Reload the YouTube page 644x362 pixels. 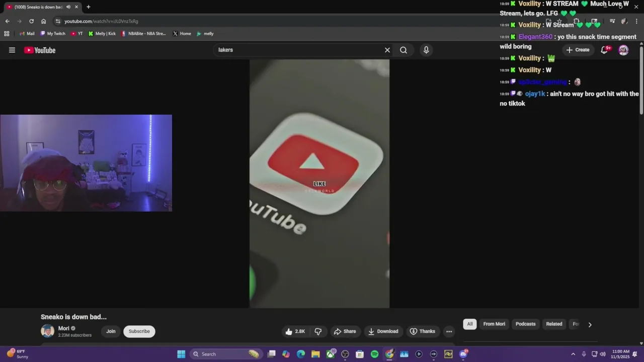point(31,21)
